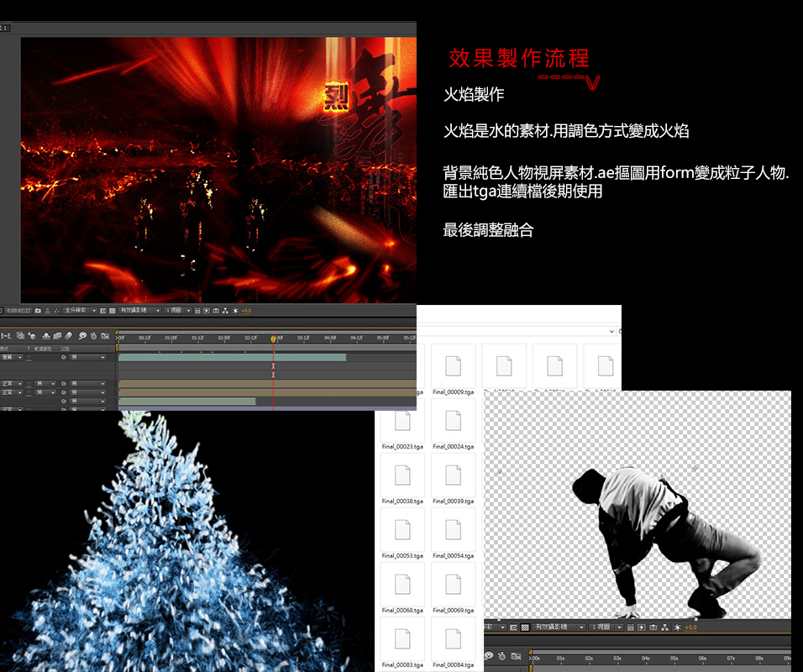Click the current timecode field below fire preview
This screenshot has width=803, height=672.
(x=19, y=311)
